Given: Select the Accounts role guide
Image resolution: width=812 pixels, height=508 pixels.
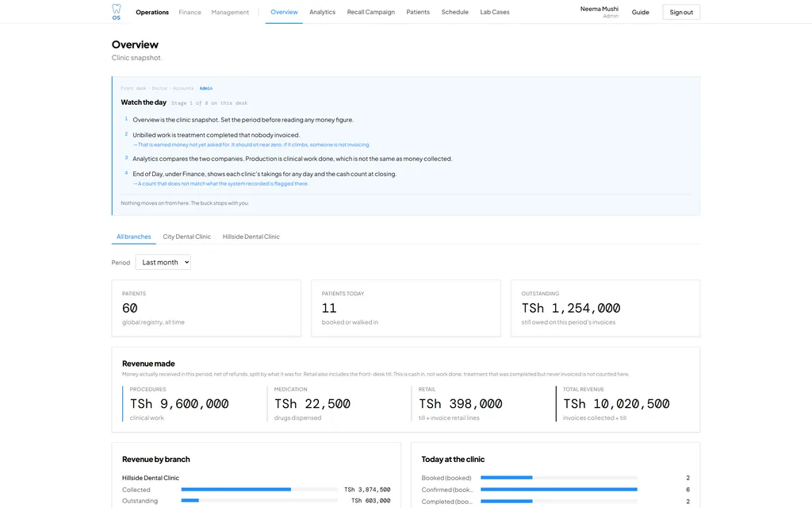Looking at the screenshot, I should click(x=183, y=88).
